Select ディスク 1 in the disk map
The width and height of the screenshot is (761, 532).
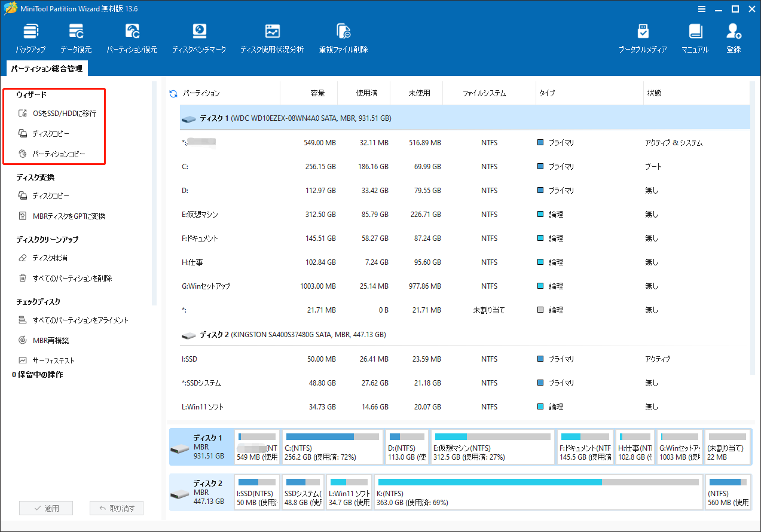point(201,447)
